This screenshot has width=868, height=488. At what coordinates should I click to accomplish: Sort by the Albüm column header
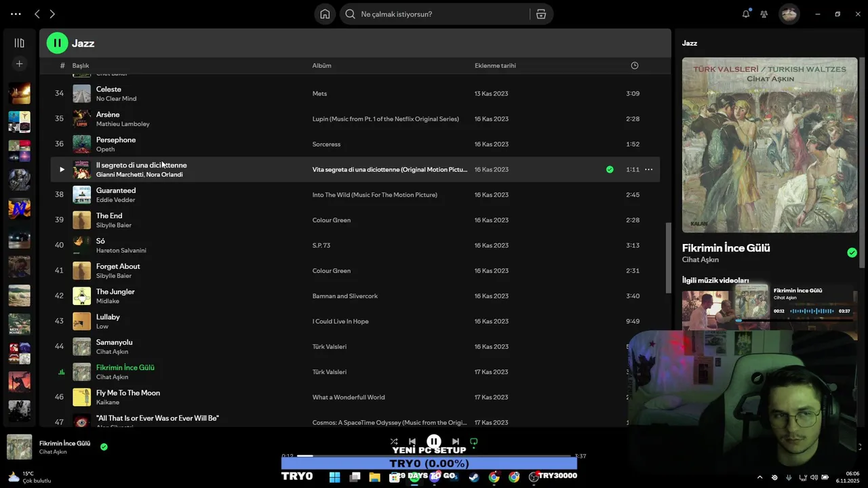(321, 66)
